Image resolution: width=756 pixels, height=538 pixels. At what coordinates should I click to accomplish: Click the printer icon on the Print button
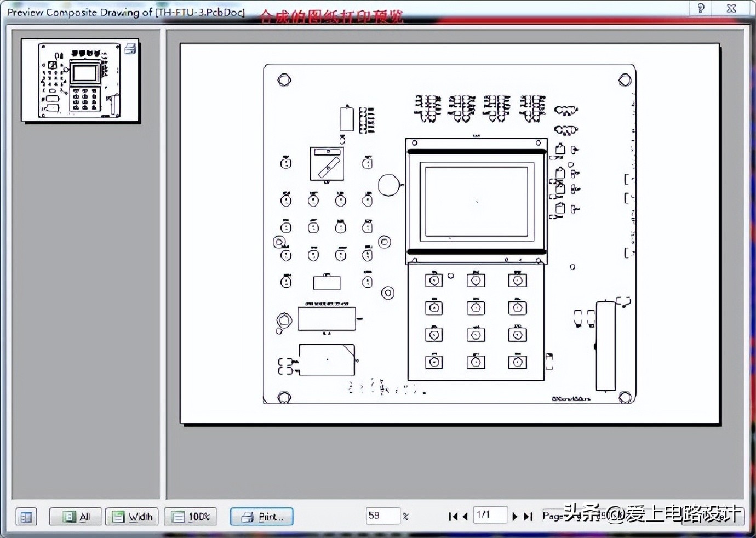point(248,517)
